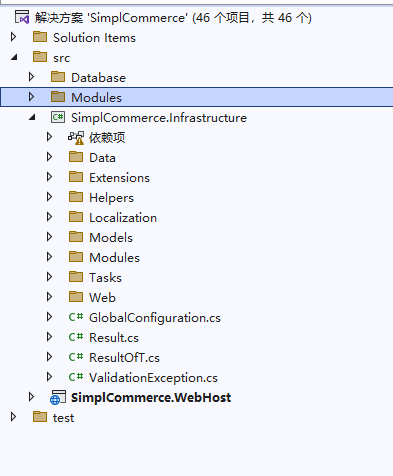The height and width of the screenshot is (476, 393).
Task: Select the "Database" folder label
Action: pos(99,78)
